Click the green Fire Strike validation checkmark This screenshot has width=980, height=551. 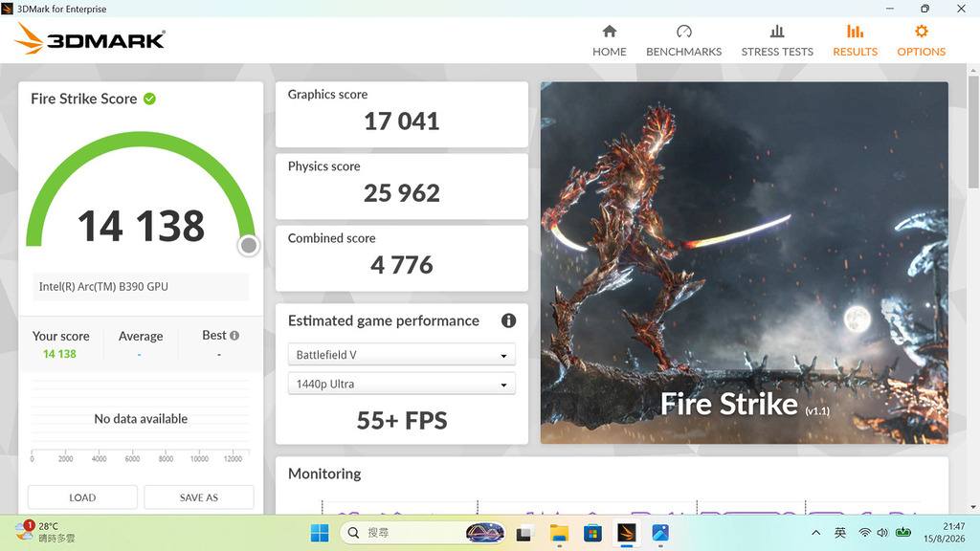[x=149, y=99]
